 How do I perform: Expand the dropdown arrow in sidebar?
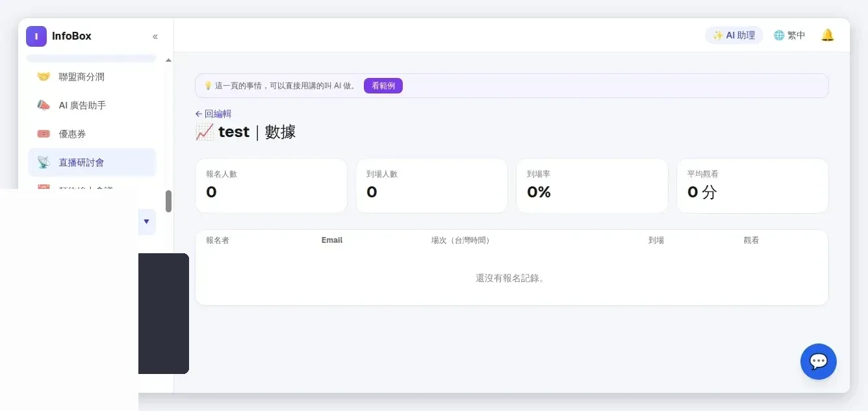[x=146, y=222]
